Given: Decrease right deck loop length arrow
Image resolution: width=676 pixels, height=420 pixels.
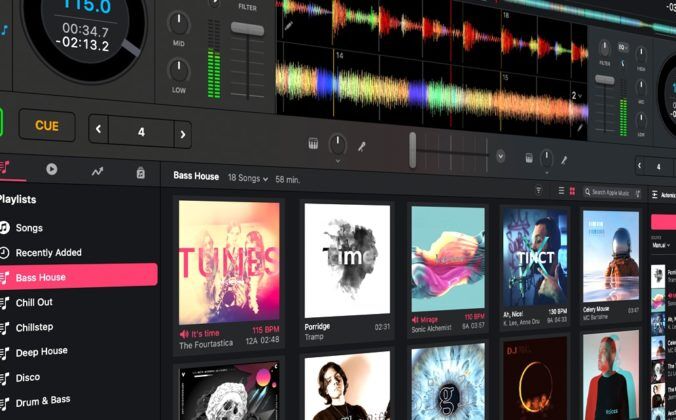Looking at the screenshot, I should point(640,166).
